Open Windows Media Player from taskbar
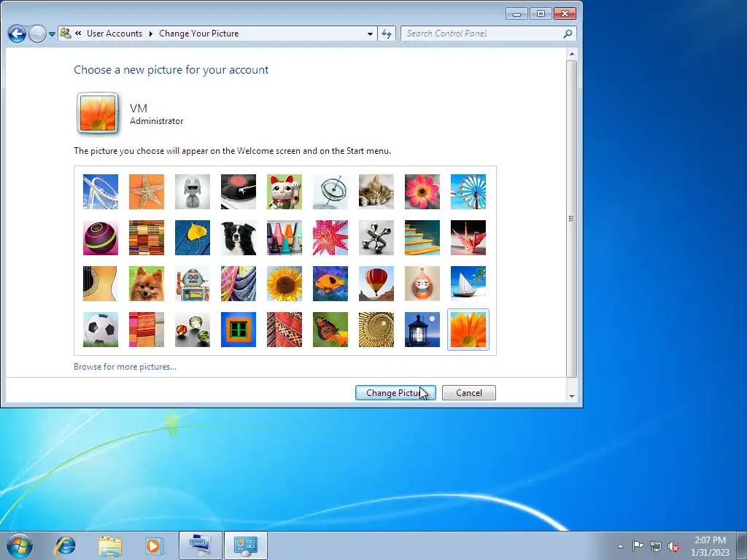 tap(154, 545)
